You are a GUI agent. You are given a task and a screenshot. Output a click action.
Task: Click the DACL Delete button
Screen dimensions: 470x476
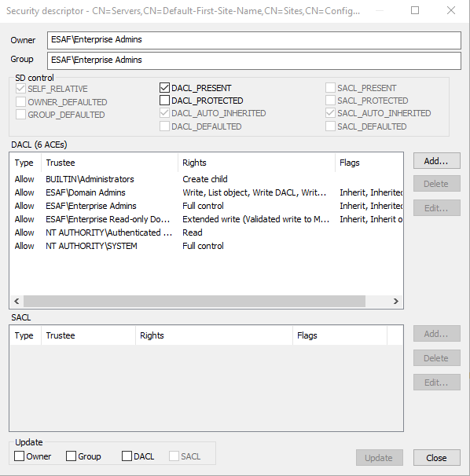coord(436,184)
